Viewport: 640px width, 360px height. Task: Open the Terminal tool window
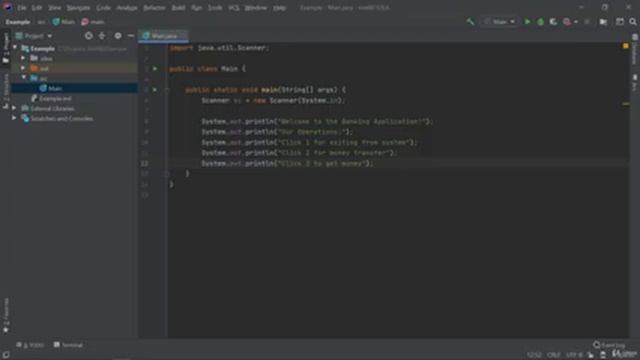[x=68, y=345]
